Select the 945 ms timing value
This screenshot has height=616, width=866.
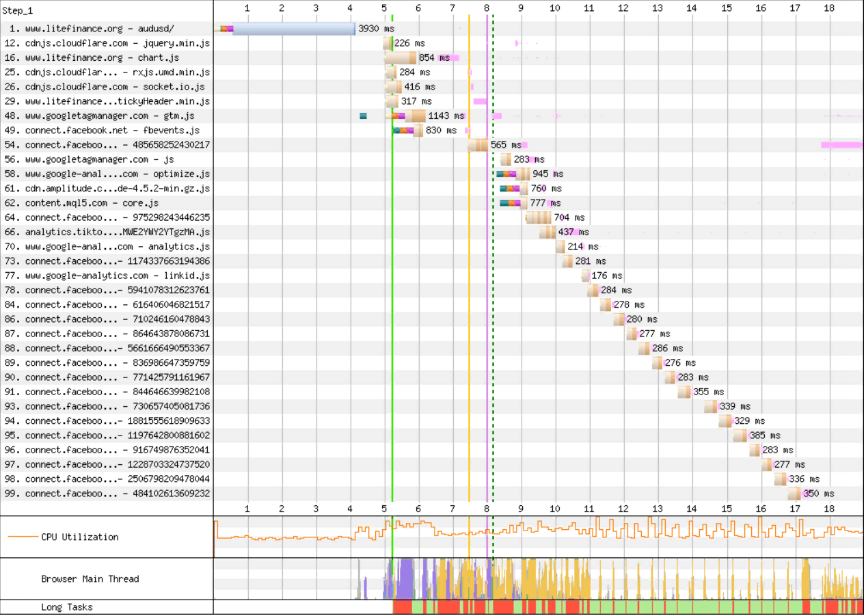(548, 174)
